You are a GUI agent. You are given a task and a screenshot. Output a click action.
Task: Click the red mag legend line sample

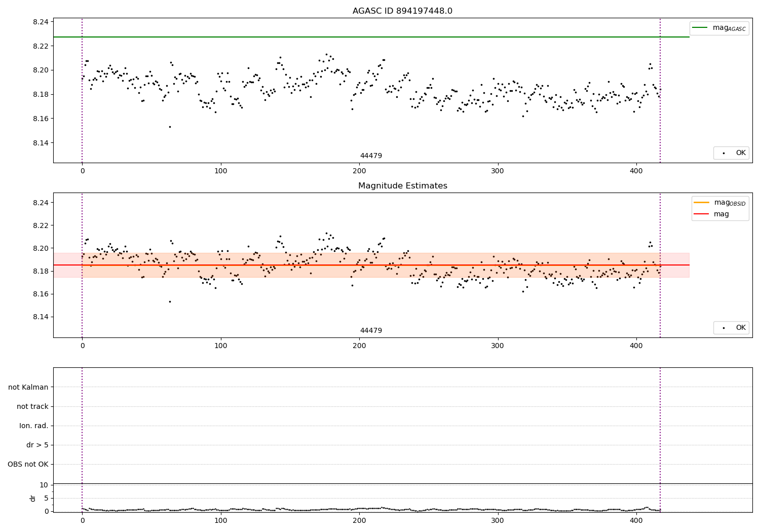(701, 214)
